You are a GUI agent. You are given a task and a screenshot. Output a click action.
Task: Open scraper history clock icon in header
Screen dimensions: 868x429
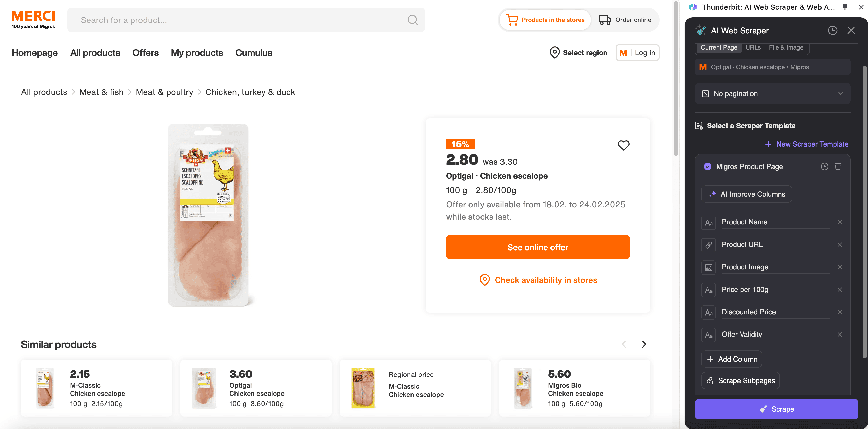[832, 31]
